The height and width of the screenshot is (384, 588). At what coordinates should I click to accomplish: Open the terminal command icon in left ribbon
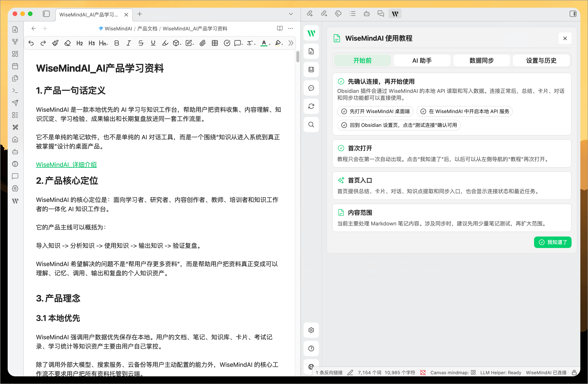pyautogui.click(x=15, y=91)
